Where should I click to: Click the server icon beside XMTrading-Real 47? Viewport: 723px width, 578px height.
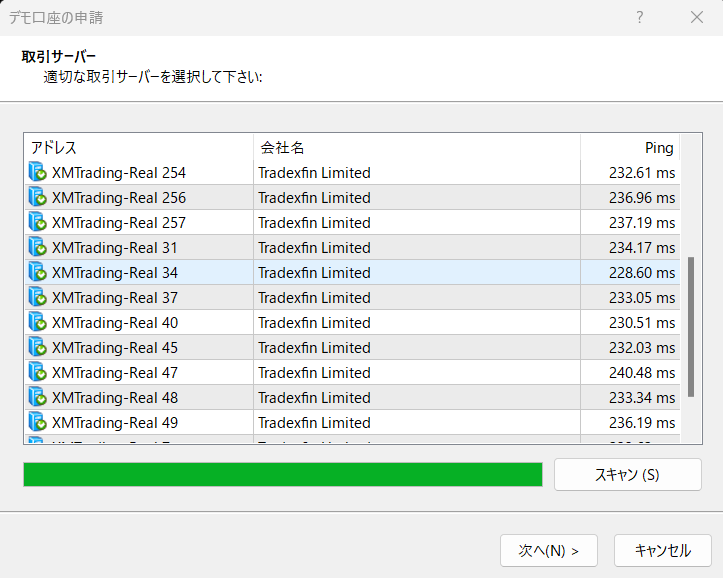coord(37,372)
